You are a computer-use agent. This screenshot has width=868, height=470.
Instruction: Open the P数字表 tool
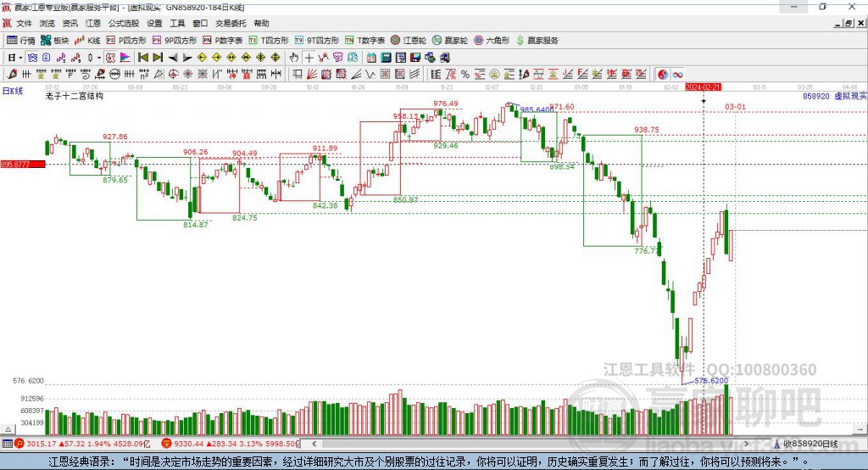pos(223,41)
